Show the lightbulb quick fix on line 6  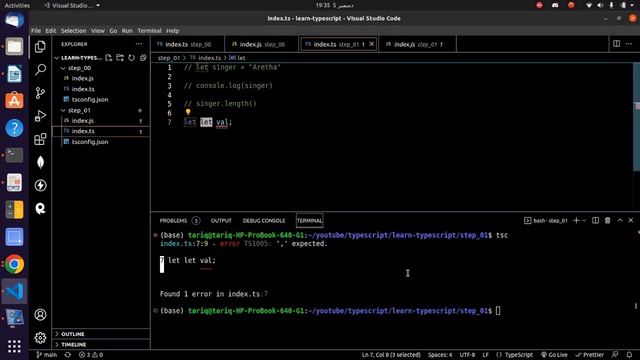tap(188, 112)
